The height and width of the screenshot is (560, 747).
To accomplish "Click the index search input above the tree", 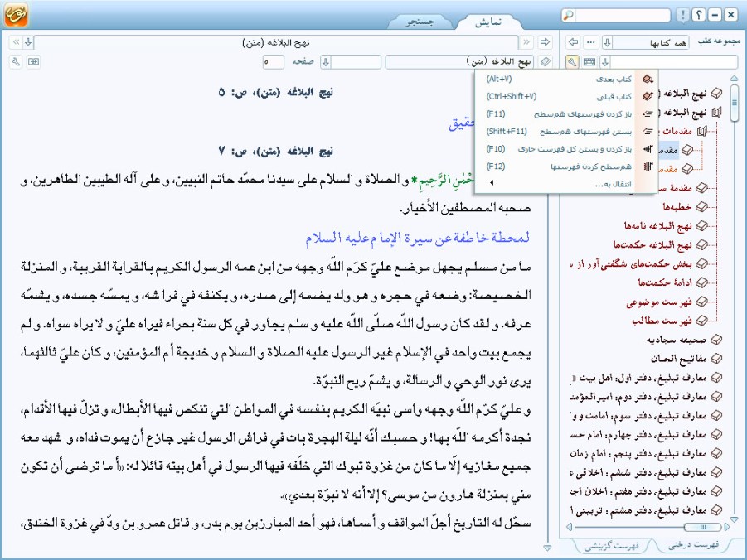I will tap(674, 61).
